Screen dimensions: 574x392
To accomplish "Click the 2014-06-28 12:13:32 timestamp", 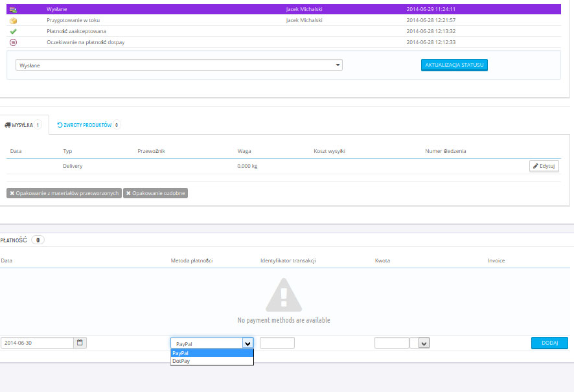I will (x=431, y=31).
